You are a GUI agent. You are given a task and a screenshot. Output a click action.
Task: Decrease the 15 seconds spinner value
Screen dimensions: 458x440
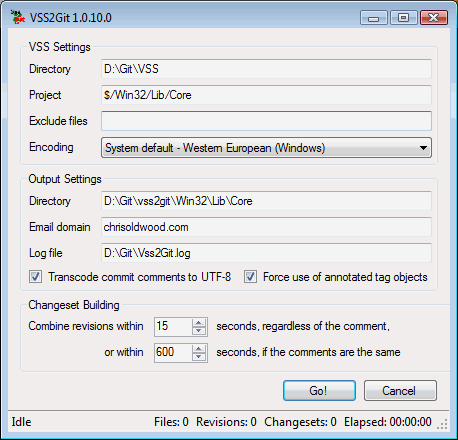click(x=199, y=330)
